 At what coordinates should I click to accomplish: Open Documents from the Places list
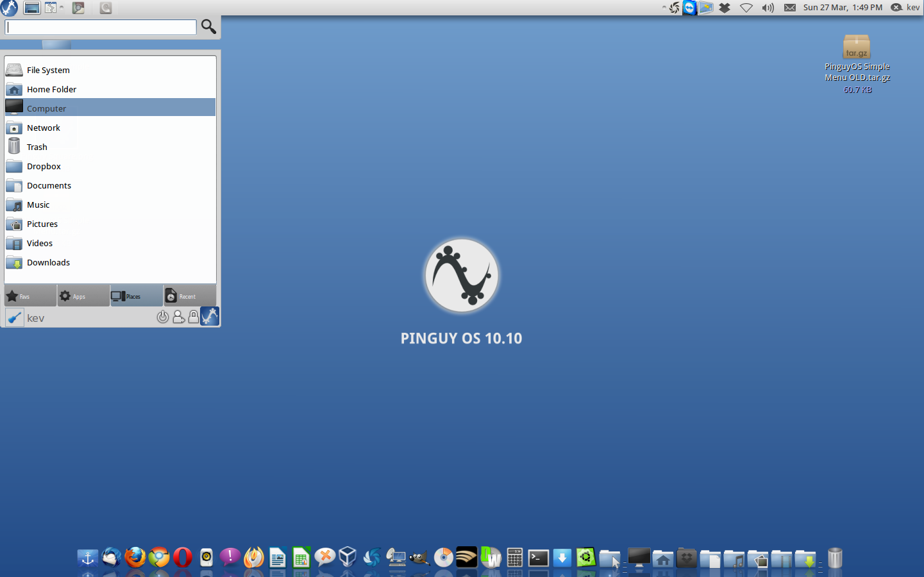point(110,185)
